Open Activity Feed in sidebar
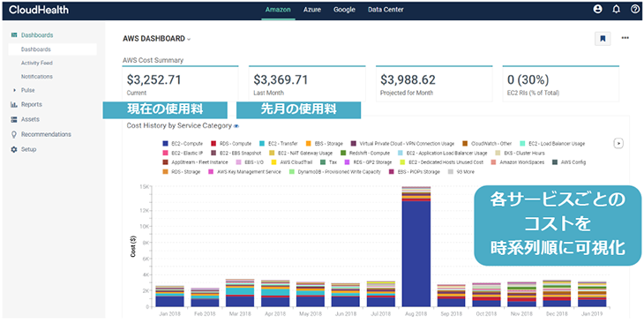Viewport: 644px width, 323px height. [x=37, y=63]
